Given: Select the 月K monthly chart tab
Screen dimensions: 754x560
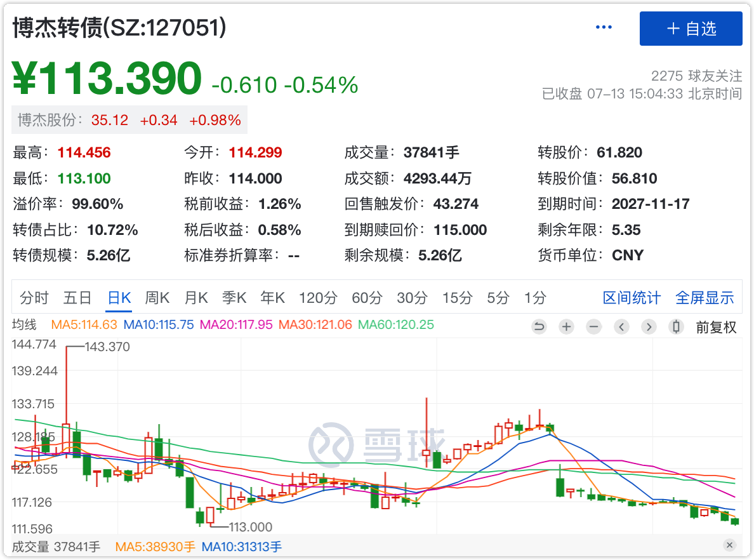Looking at the screenshot, I should tap(196, 298).
